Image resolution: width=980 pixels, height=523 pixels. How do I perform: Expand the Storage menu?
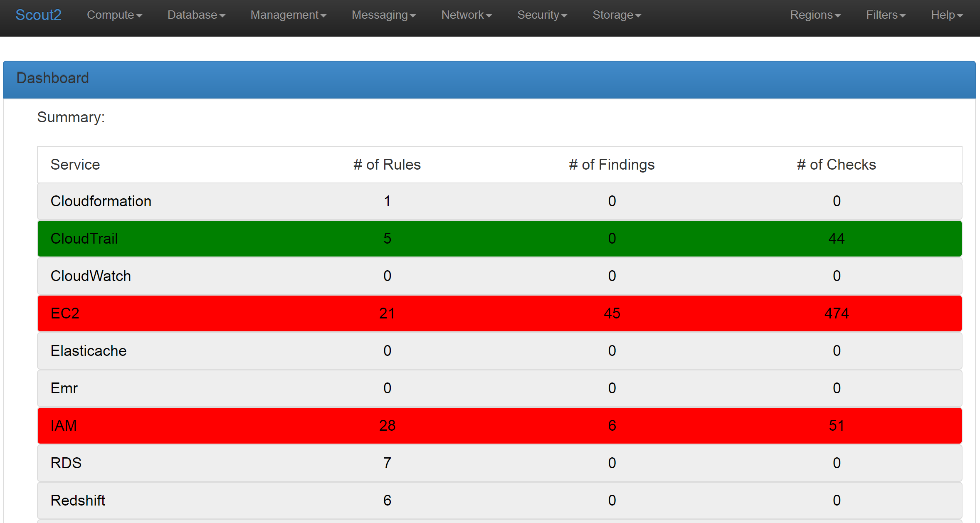pos(617,15)
